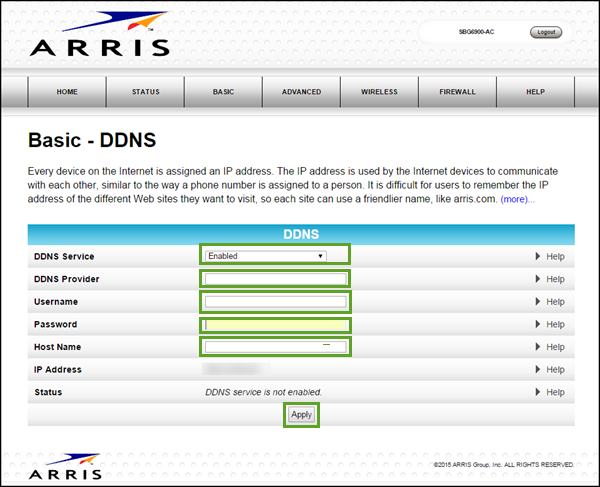Click into the DDNS Provider field
600x487 pixels.
275,279
